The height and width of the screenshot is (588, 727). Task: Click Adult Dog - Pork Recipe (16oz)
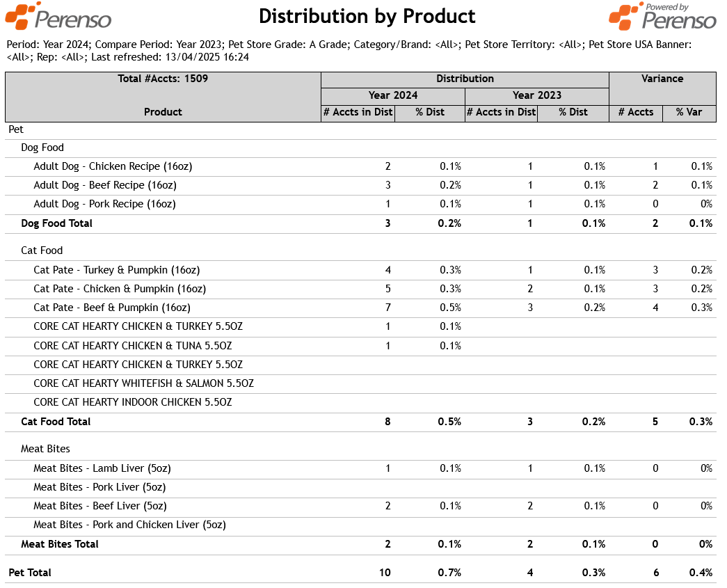point(104,204)
